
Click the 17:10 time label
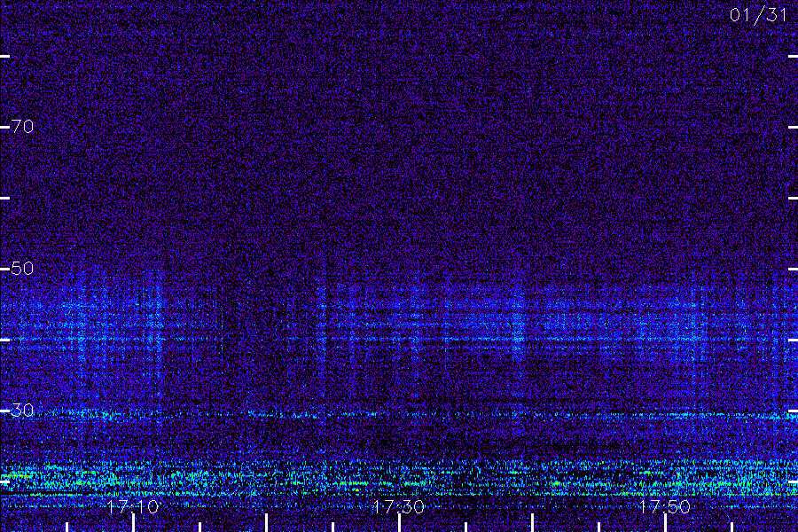coord(133,506)
